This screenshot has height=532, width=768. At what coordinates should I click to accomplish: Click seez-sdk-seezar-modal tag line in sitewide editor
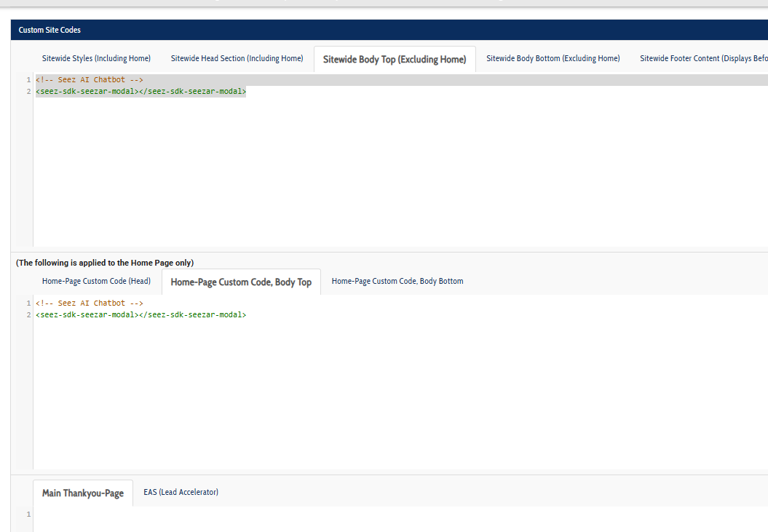coord(141,91)
